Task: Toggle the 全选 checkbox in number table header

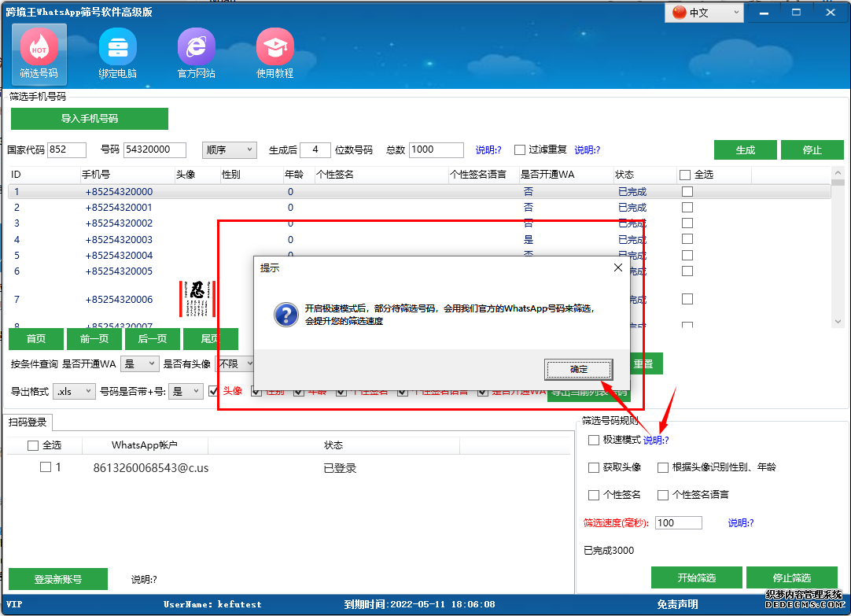Action: click(x=685, y=175)
